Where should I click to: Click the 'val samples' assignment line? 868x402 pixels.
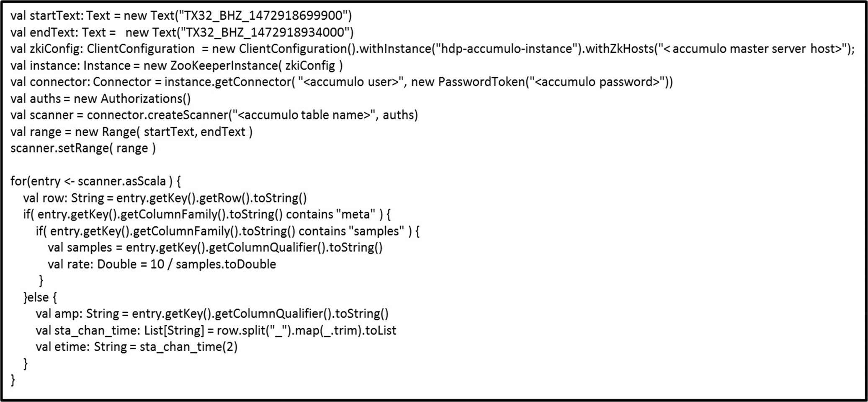(x=215, y=248)
